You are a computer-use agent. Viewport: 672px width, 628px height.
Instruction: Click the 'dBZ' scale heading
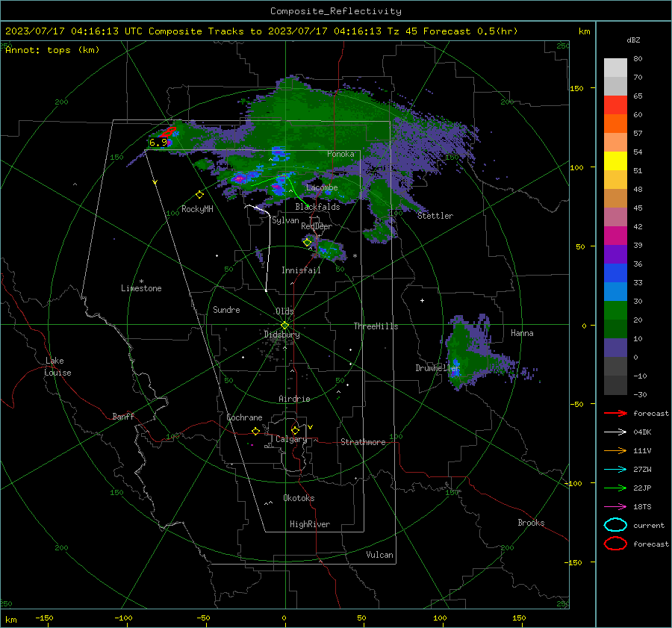pyautogui.click(x=633, y=40)
